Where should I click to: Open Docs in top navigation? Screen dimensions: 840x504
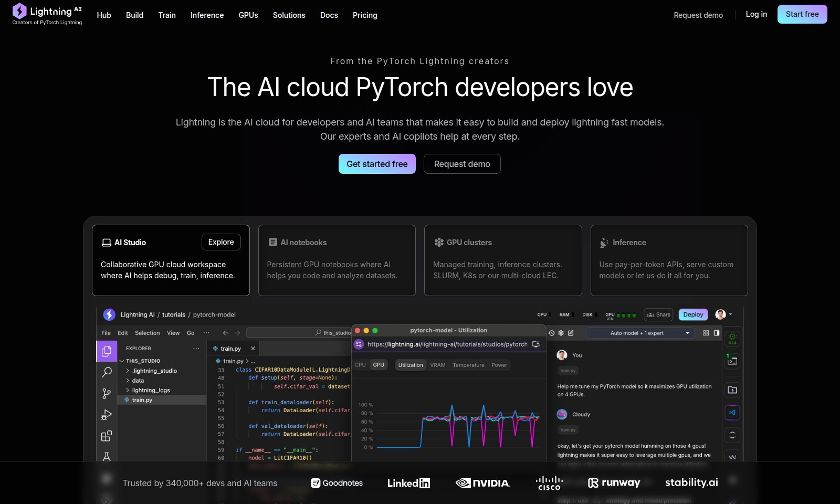tap(329, 15)
